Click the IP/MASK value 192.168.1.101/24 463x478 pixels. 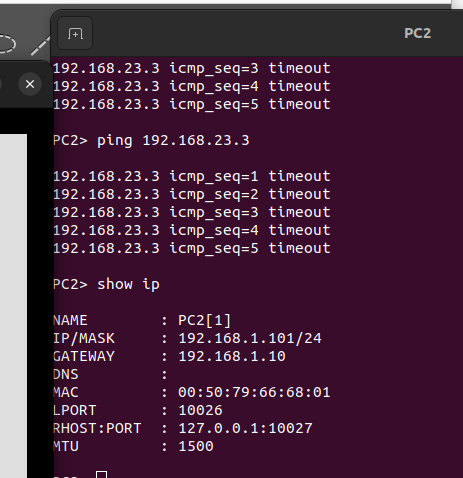click(x=250, y=338)
